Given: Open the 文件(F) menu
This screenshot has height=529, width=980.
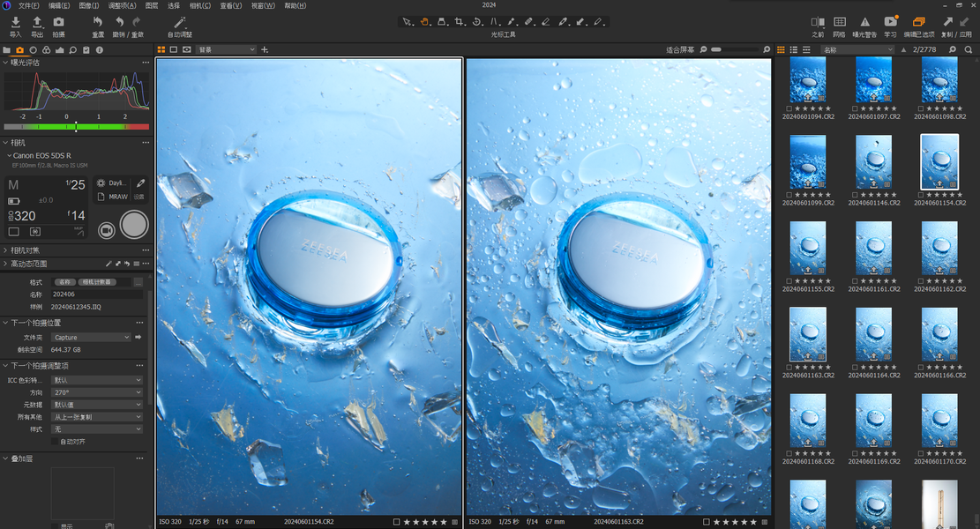Looking at the screenshot, I should tap(29, 5).
